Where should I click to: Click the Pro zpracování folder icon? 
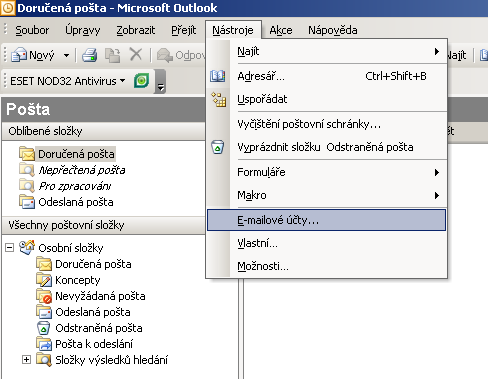27,186
